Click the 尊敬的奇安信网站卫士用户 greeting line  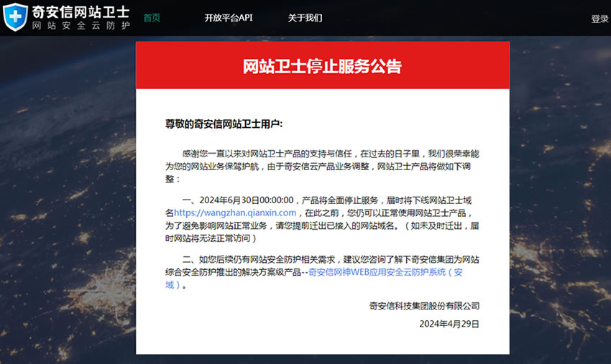point(224,124)
